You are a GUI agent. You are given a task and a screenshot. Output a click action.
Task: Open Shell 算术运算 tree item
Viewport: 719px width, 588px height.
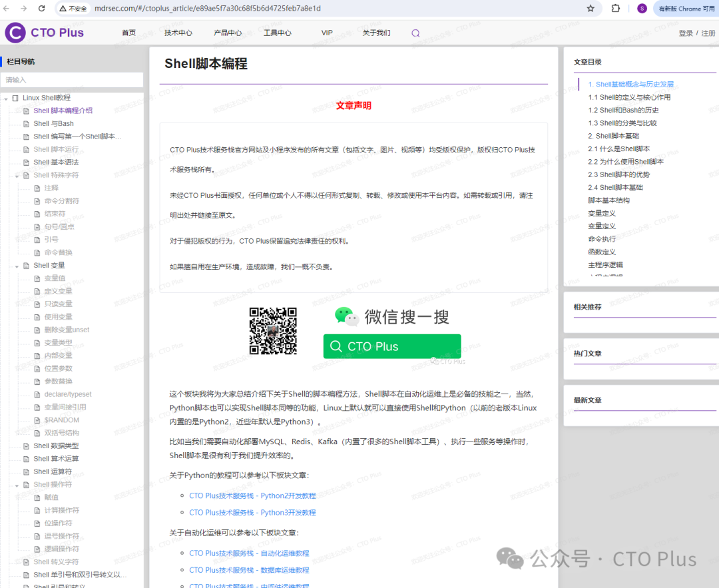pyautogui.click(x=56, y=459)
